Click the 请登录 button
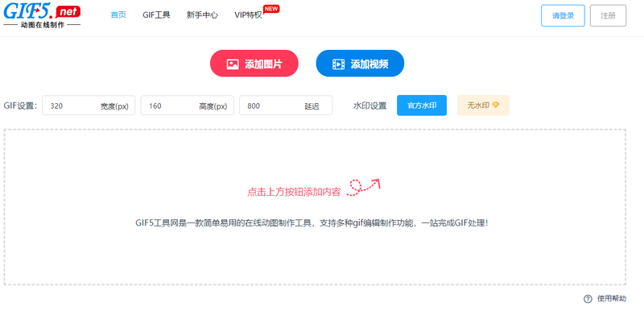This screenshot has height=315, width=644. tap(563, 15)
